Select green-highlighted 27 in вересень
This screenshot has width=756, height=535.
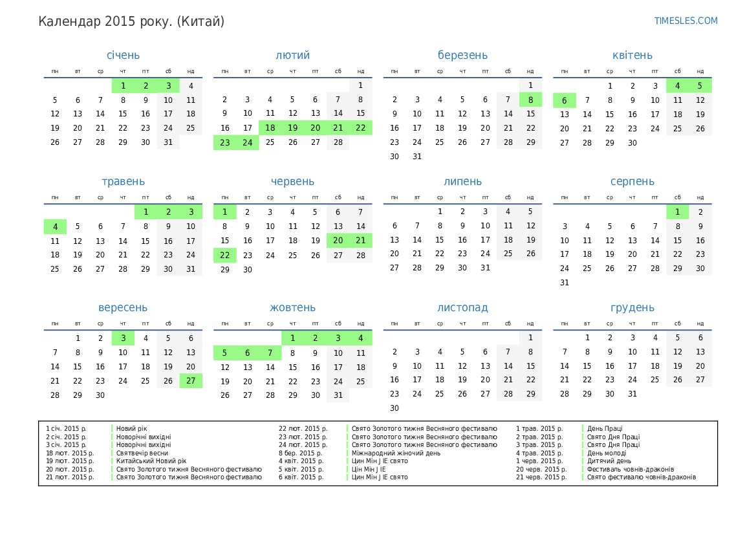191,380
